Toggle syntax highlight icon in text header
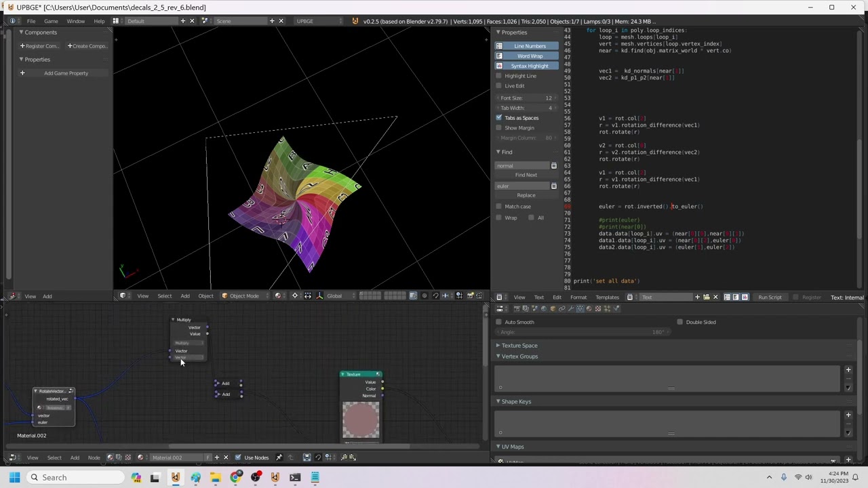Screen dimensions: 868x488 pyautogui.click(x=745, y=297)
